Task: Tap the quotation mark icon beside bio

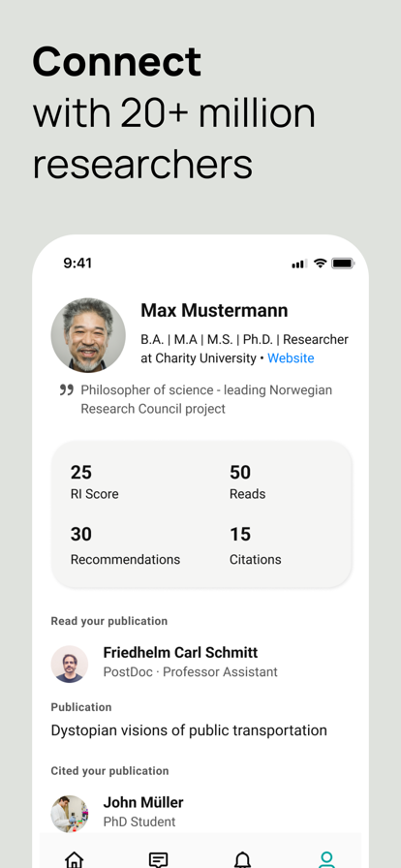Action: pyautogui.click(x=67, y=390)
